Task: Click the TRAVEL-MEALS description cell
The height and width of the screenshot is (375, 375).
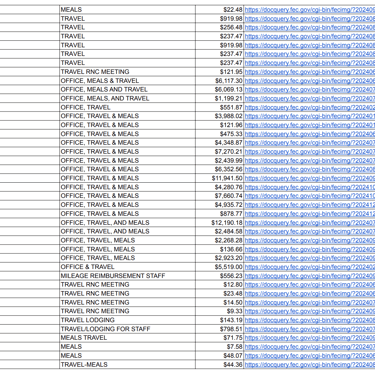Action: 127,364
